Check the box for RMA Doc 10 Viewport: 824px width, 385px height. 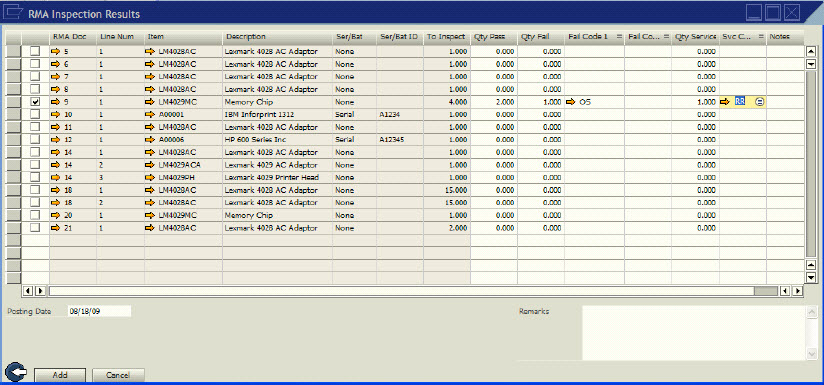coord(35,115)
